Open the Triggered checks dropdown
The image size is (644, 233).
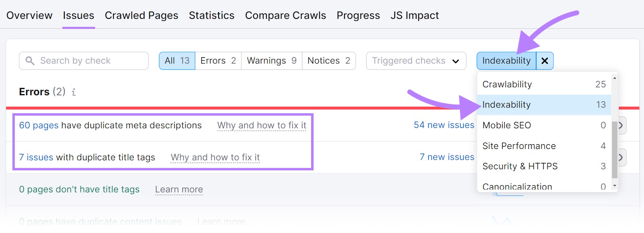pos(415,61)
